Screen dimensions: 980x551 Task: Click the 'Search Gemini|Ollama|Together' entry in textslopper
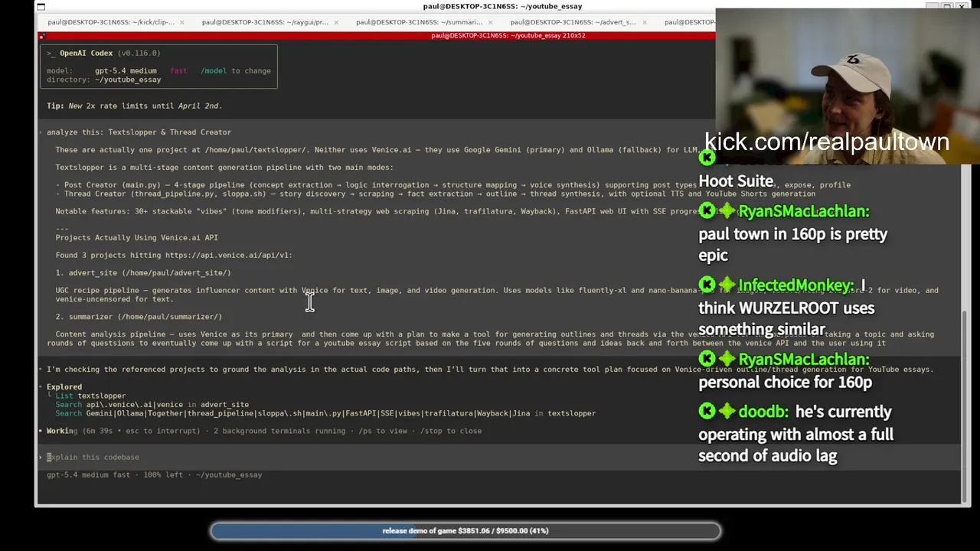pos(325,413)
